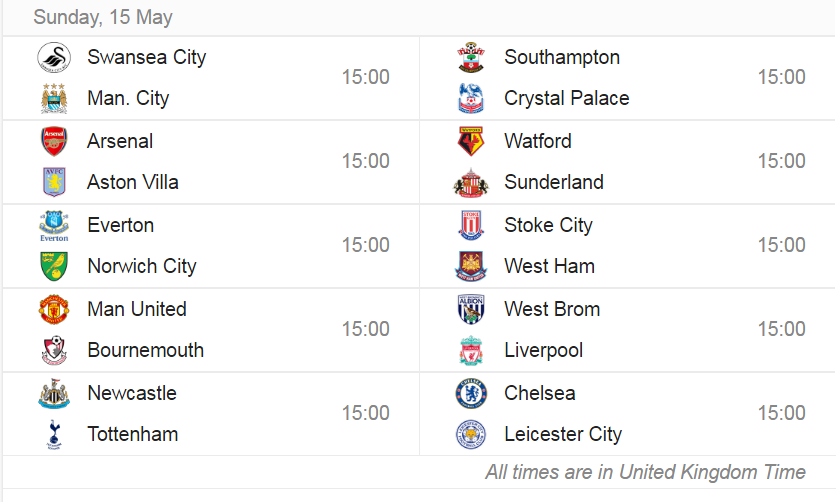836x502 pixels.
Task: Click the Liverpool club crest
Action: pos(471,350)
